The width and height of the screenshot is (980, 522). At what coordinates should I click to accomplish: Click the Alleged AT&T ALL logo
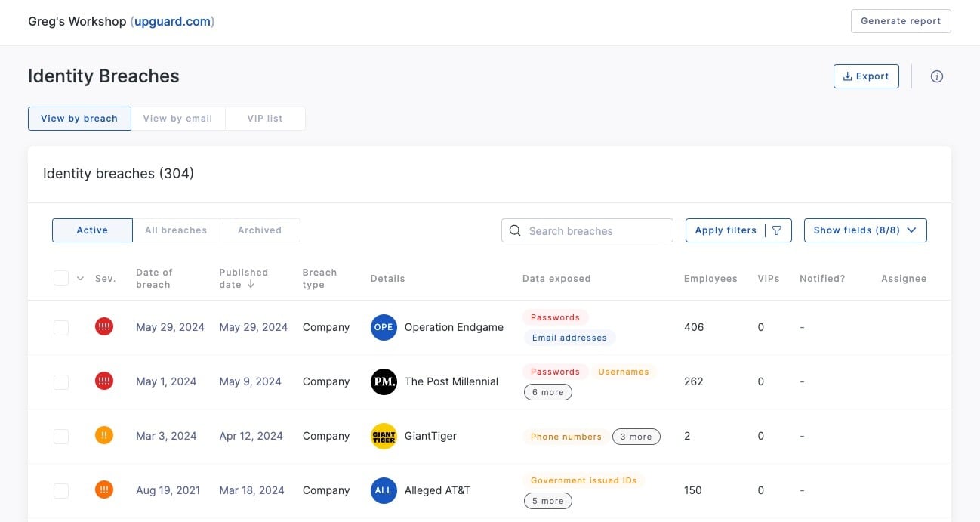[x=384, y=490]
